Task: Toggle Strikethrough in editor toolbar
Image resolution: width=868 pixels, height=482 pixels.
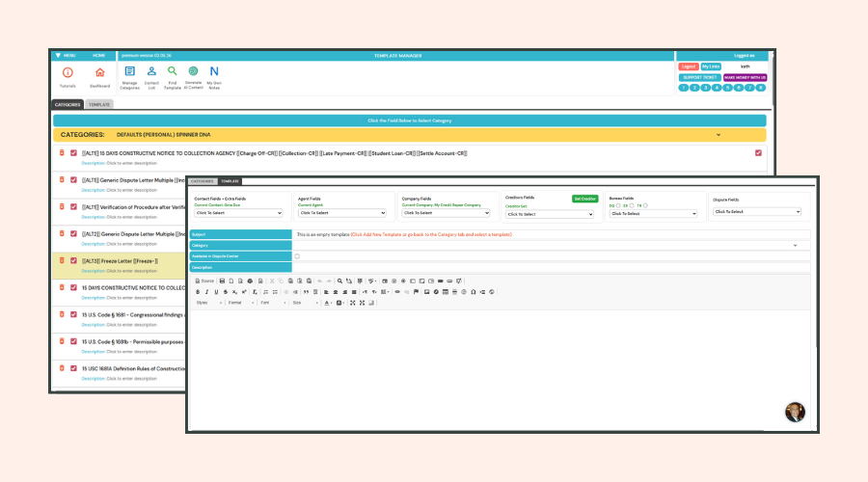Action: point(226,292)
